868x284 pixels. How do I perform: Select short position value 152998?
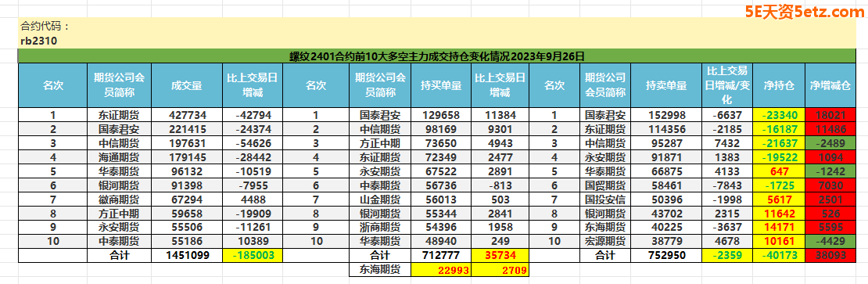pyautogui.click(x=666, y=115)
